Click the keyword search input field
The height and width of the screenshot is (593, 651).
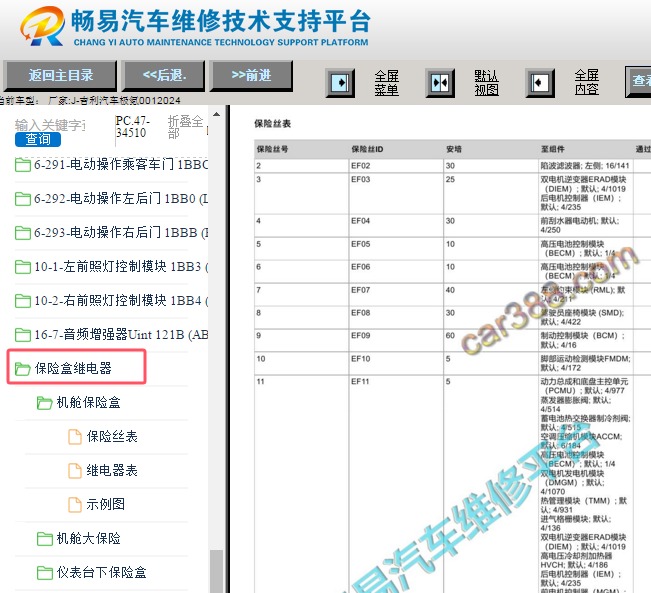click(x=50, y=125)
